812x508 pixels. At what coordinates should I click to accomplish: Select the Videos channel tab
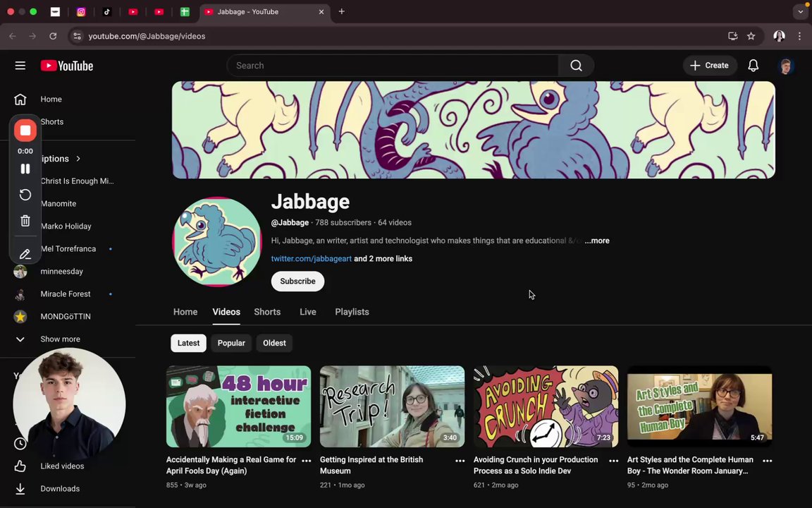[x=226, y=312]
